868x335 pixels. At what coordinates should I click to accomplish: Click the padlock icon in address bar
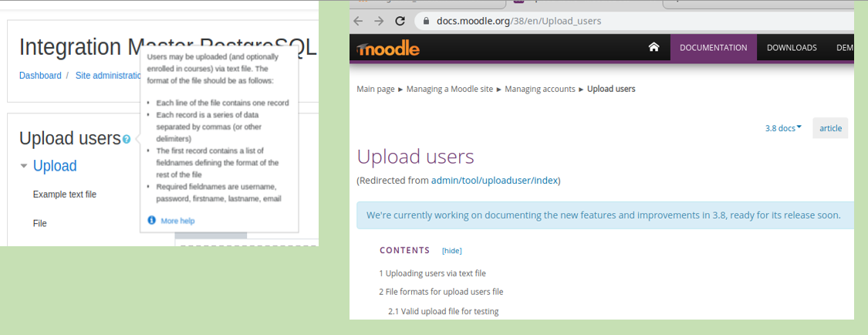pyautogui.click(x=426, y=21)
